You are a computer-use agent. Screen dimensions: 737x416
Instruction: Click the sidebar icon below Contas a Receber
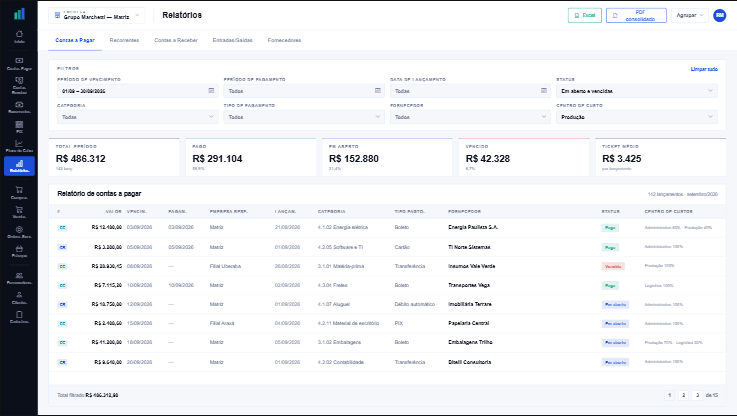19,107
